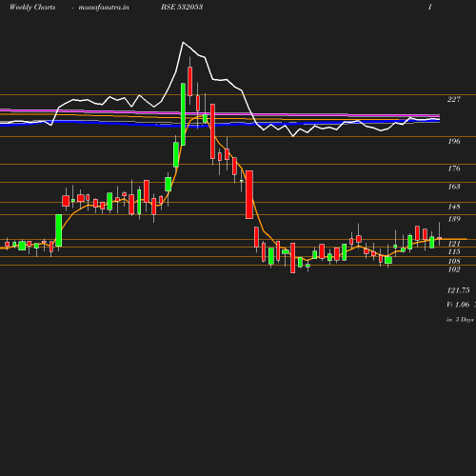Click the peak of the white line

point(183,42)
